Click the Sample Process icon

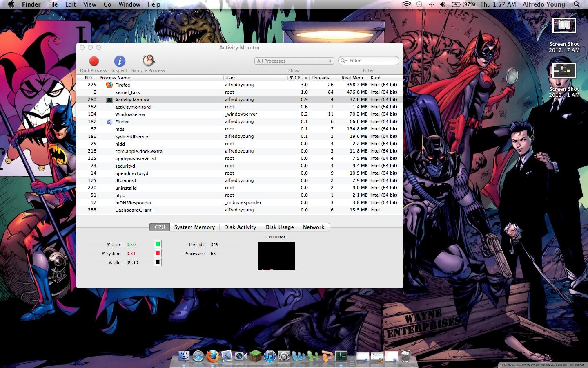[x=148, y=61]
